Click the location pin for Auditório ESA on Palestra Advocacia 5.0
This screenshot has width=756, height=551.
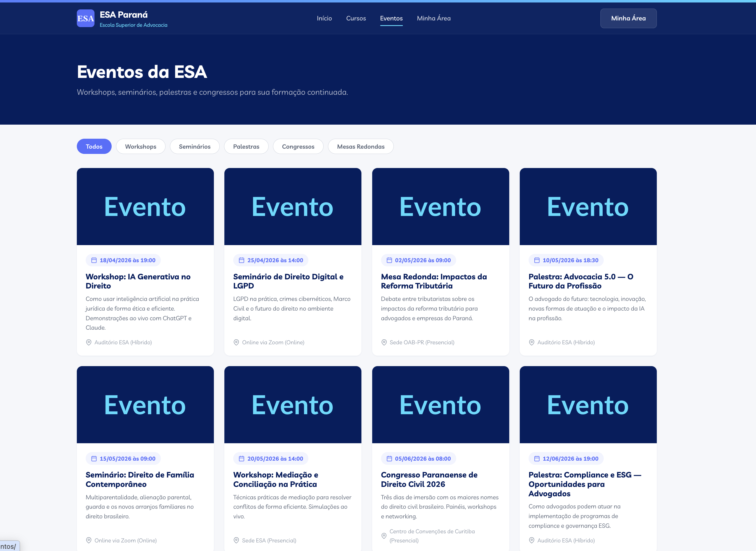pos(532,342)
